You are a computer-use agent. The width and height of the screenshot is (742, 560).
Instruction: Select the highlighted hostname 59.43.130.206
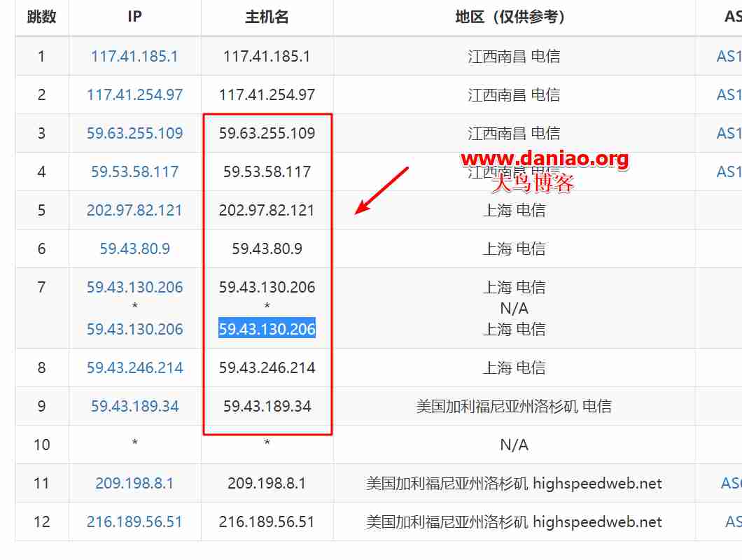(267, 328)
